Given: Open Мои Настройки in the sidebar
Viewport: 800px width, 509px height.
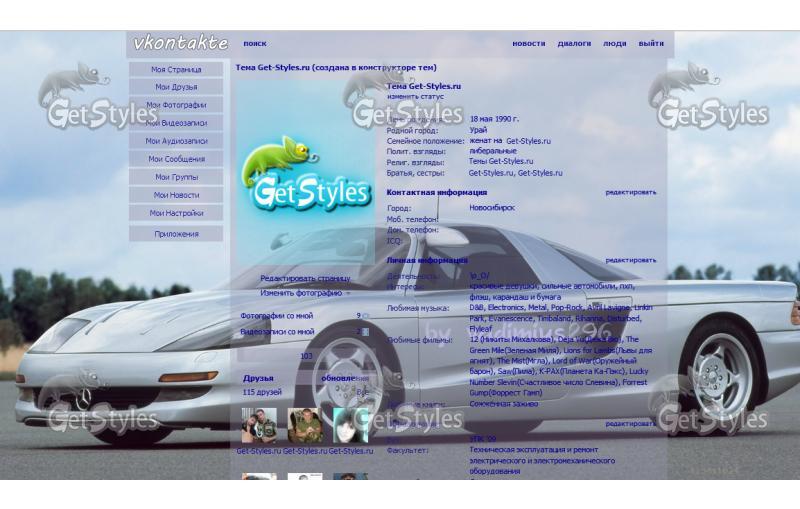Looking at the screenshot, I should click(x=176, y=213).
